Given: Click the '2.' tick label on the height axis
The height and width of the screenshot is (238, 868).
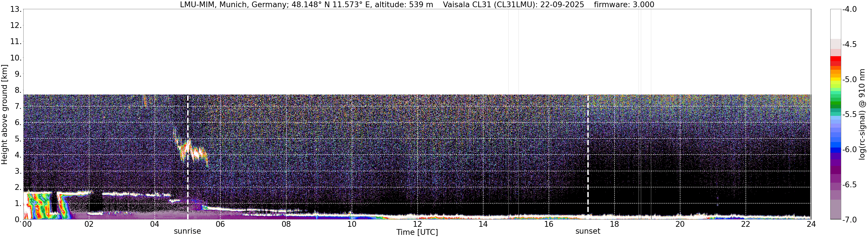Looking at the screenshot, I should tap(18, 188).
